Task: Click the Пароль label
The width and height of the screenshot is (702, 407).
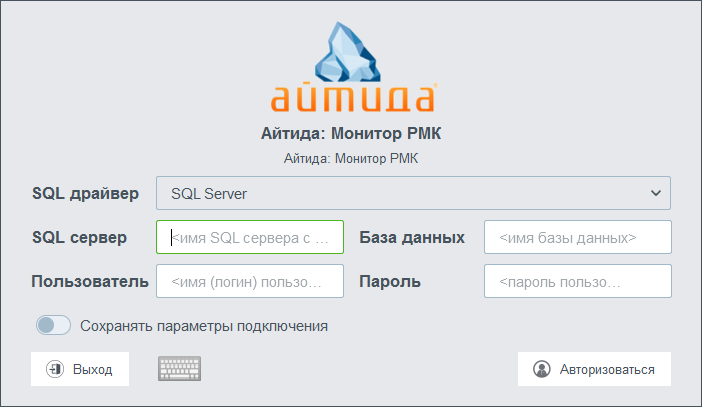Action: (390, 282)
